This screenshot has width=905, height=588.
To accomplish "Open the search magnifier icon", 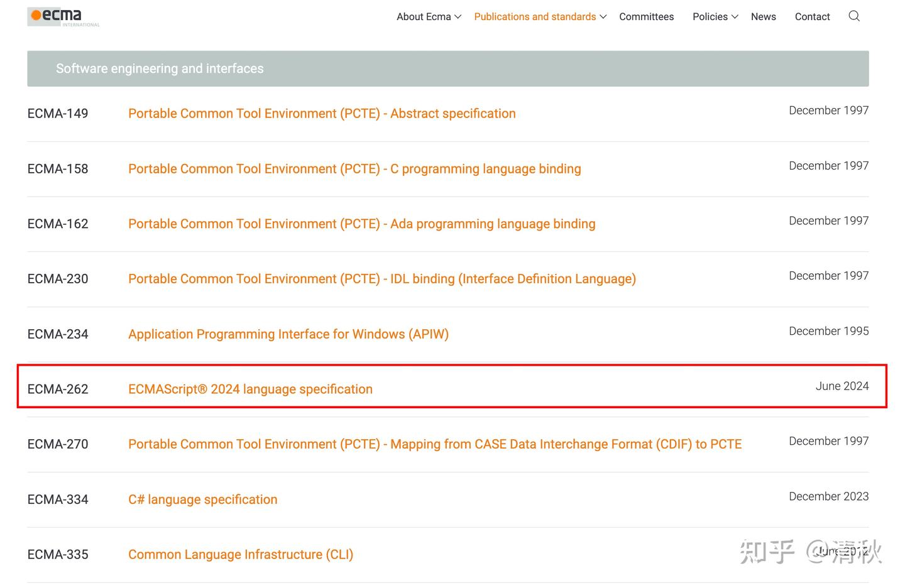I will coord(853,16).
